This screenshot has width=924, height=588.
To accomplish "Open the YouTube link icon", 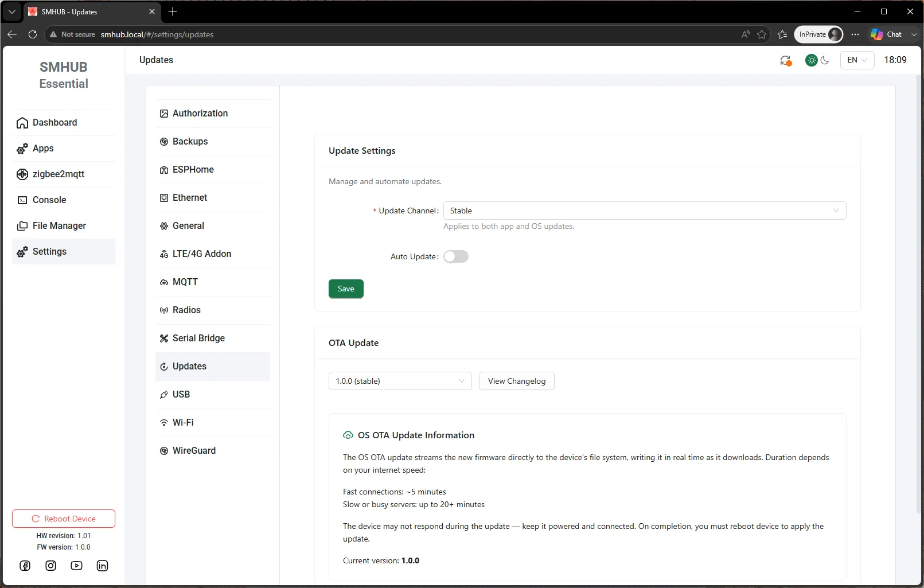I will (x=76, y=566).
